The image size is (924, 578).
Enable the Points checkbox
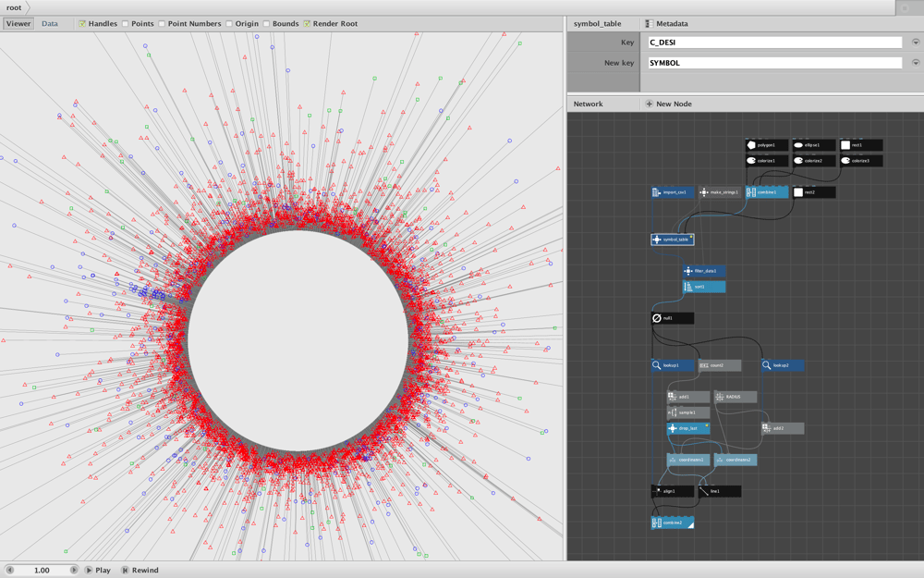pyautogui.click(x=125, y=24)
